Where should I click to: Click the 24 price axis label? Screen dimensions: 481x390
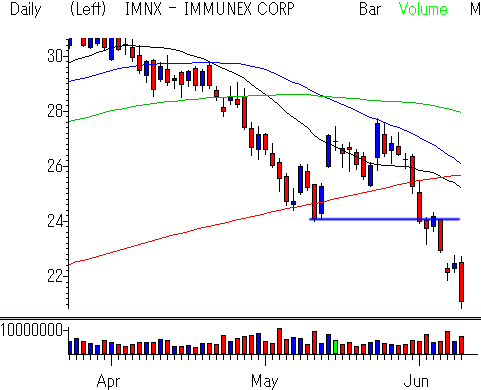55,221
